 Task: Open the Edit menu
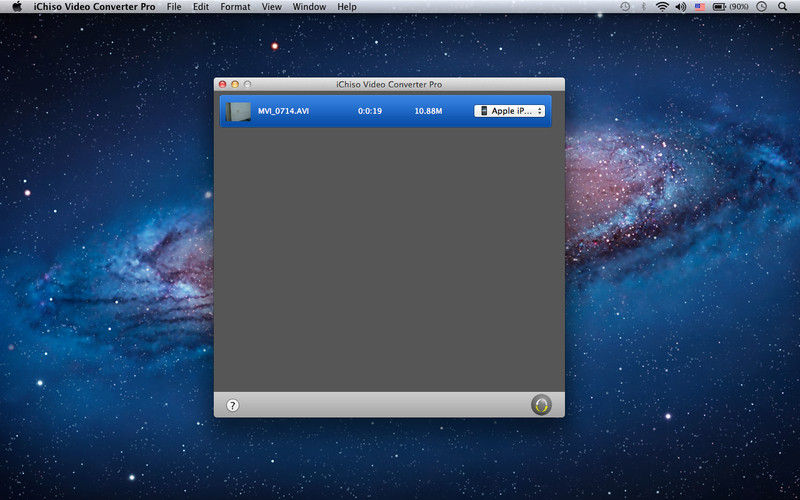201,7
